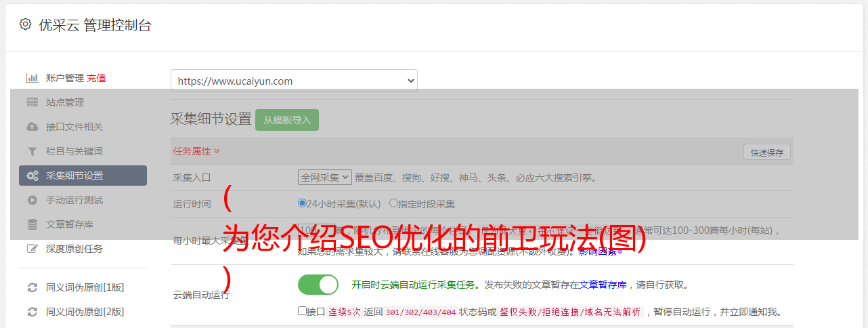The width and height of the screenshot is (868, 328).
Task: Select the 24小时采集(默认) radio button
Action: 302,203
